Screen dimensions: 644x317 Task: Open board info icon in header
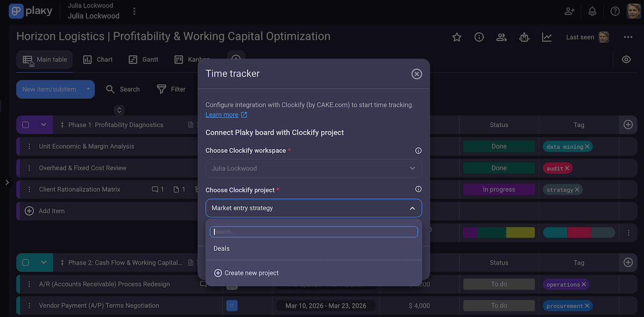point(479,37)
